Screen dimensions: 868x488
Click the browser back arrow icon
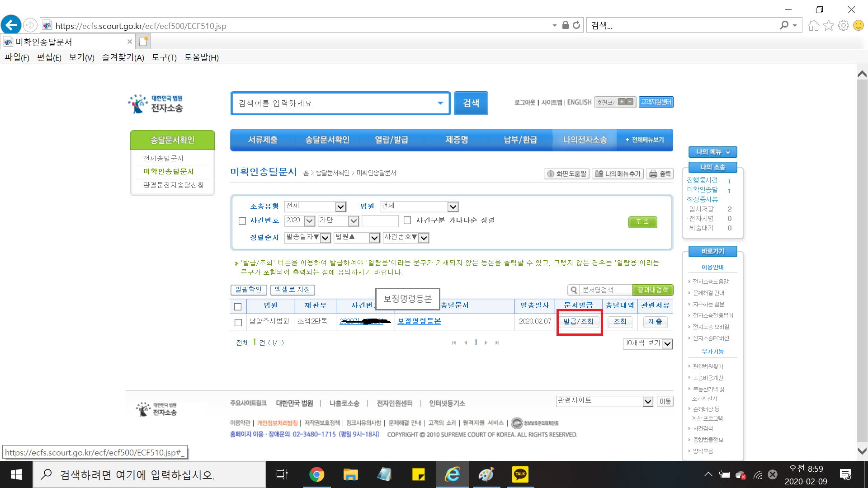tap(11, 25)
